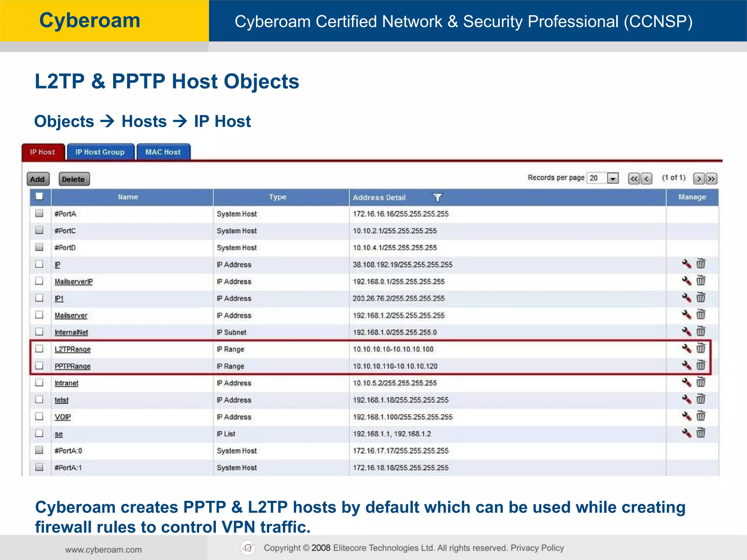Check the Mailserver row checkbox
Image resolution: width=747 pixels, height=560 pixels.
39,315
